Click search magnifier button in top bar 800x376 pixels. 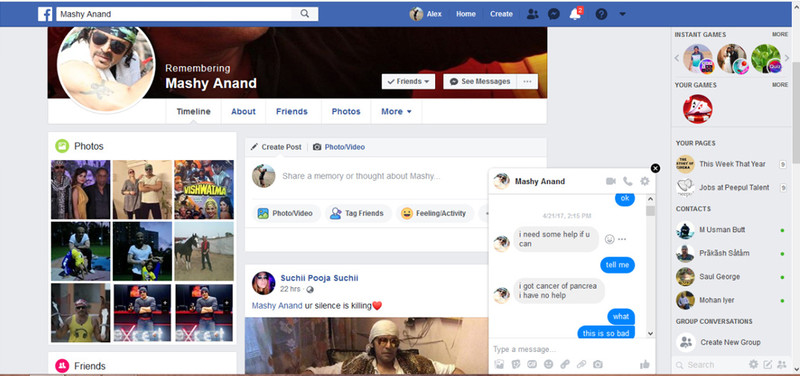[305, 14]
